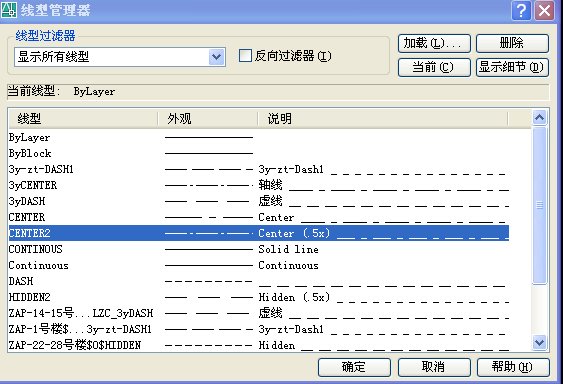Click the AutoCAD icon in the title bar
The height and width of the screenshot is (384, 563).
pyautogui.click(x=9, y=9)
